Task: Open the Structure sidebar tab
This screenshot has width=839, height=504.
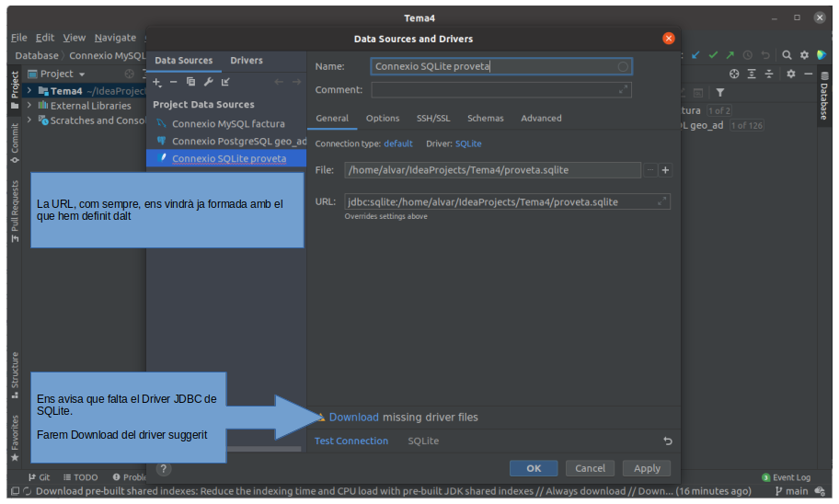Action: (15, 375)
